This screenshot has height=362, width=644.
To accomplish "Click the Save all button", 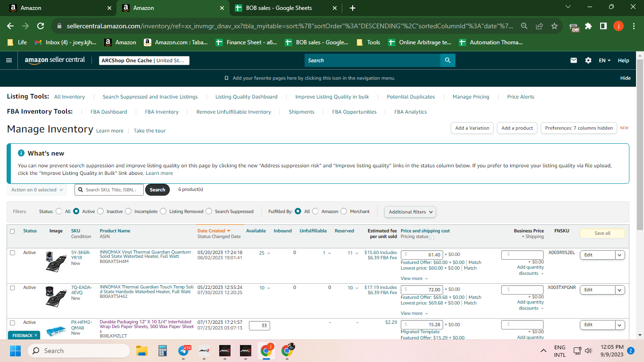I will [x=602, y=233].
